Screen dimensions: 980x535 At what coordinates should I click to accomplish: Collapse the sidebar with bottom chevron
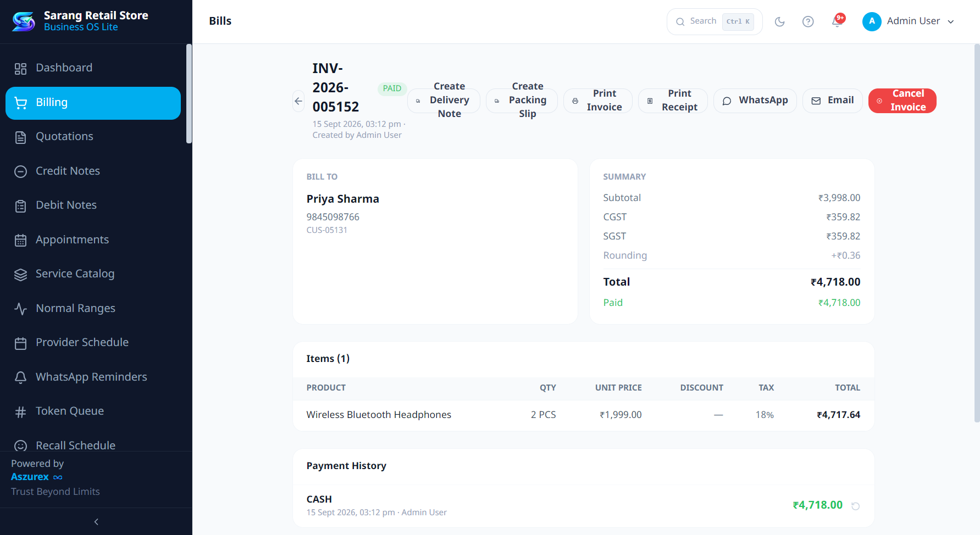[x=96, y=522]
